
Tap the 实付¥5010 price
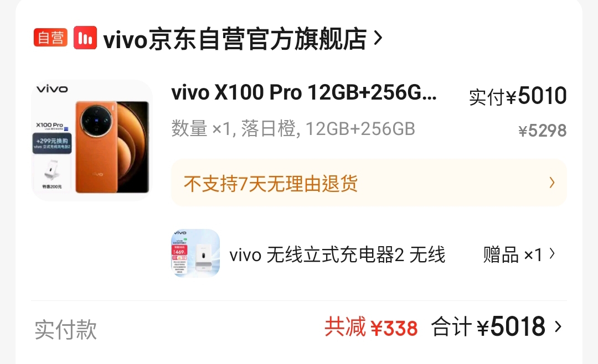point(518,96)
